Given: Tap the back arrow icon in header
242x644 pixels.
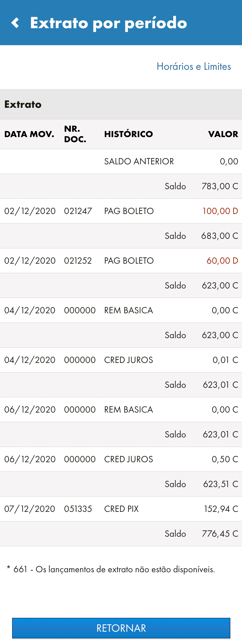Looking at the screenshot, I should point(15,23).
